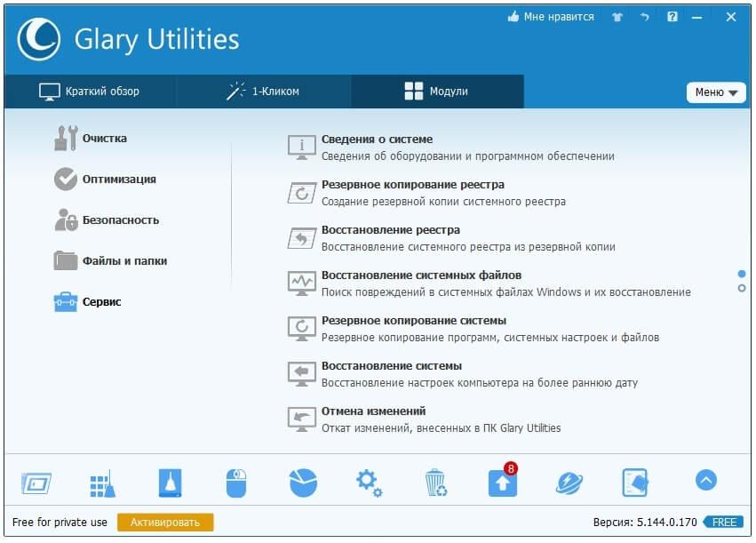The height and width of the screenshot is (543, 756).
Task: Open the disk cleaner icon in bottom toolbar
Action: 36,483
